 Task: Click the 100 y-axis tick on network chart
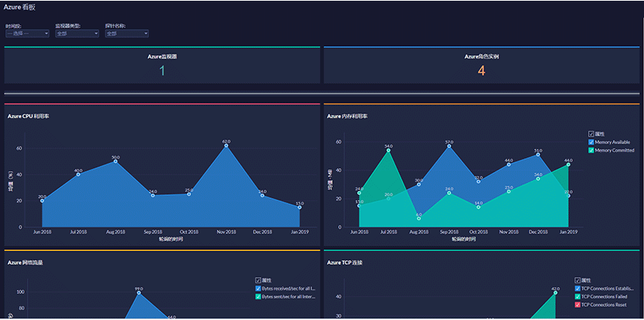click(x=20, y=292)
